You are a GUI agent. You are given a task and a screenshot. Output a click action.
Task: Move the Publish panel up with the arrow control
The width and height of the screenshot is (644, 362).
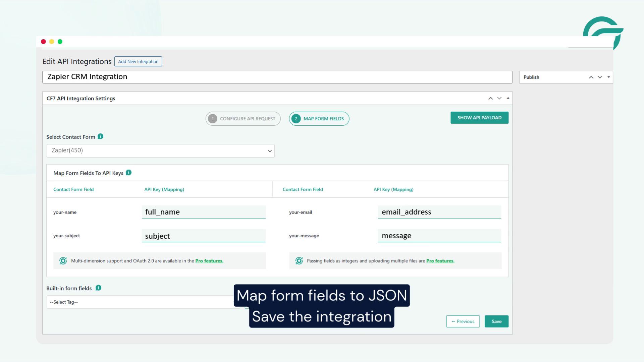pos(591,77)
